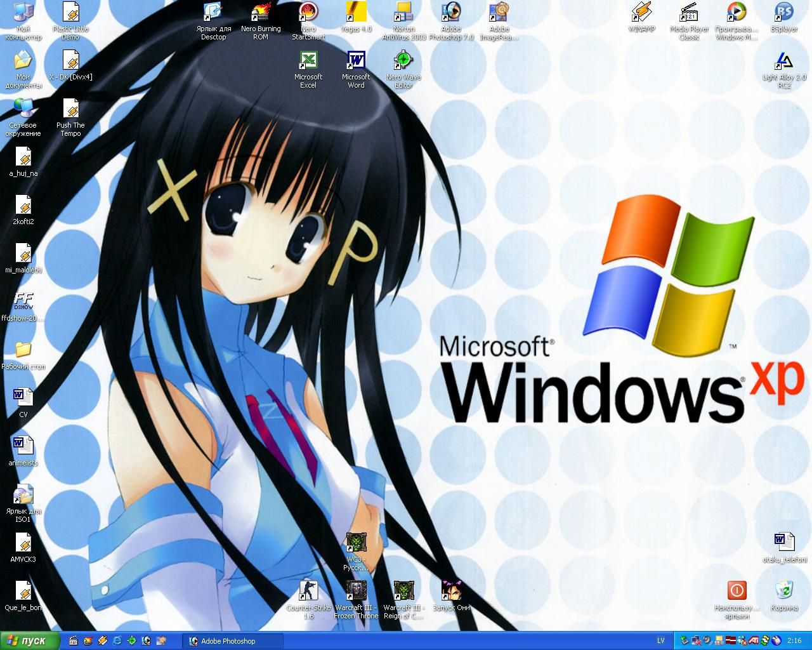
Task: Click the mouse utility tray icon
Action: point(776,640)
